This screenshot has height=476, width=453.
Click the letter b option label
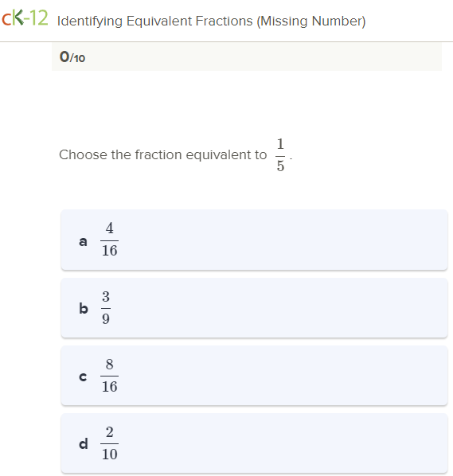[x=84, y=308]
